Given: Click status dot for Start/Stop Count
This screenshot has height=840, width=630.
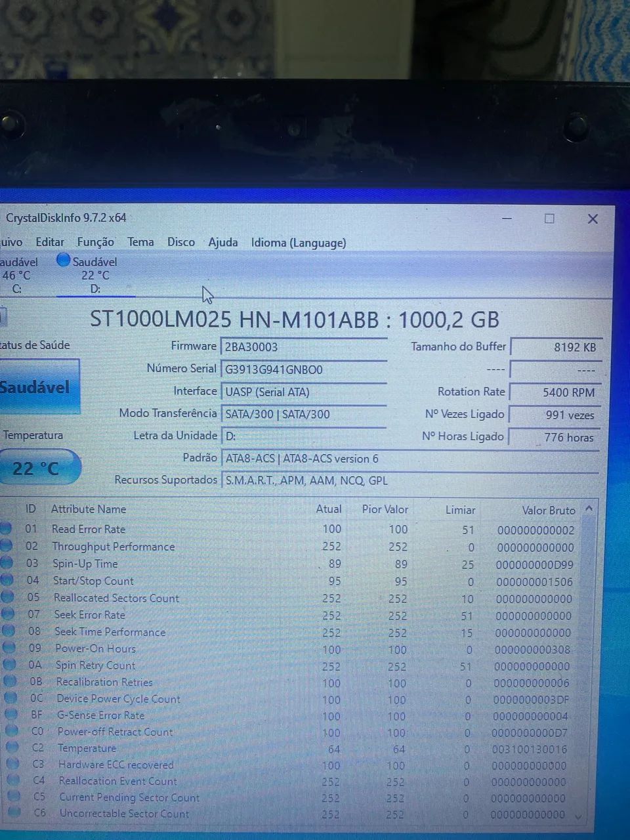Looking at the screenshot, I should click(x=7, y=579).
